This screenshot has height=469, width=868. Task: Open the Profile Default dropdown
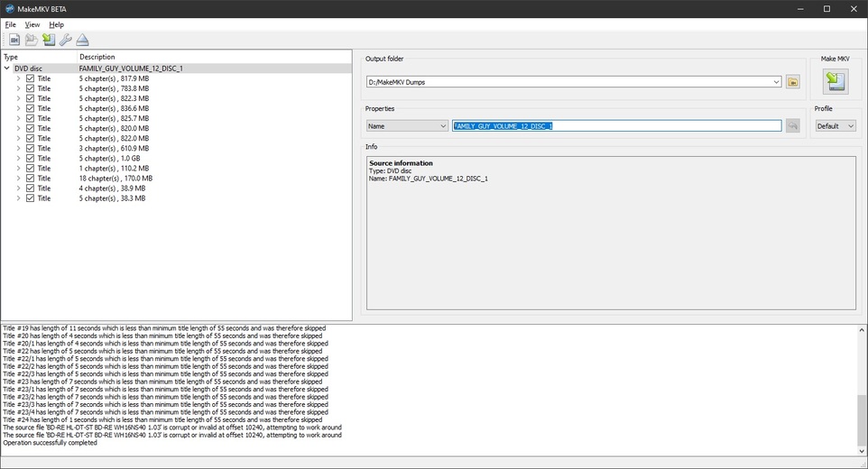pyautogui.click(x=836, y=126)
